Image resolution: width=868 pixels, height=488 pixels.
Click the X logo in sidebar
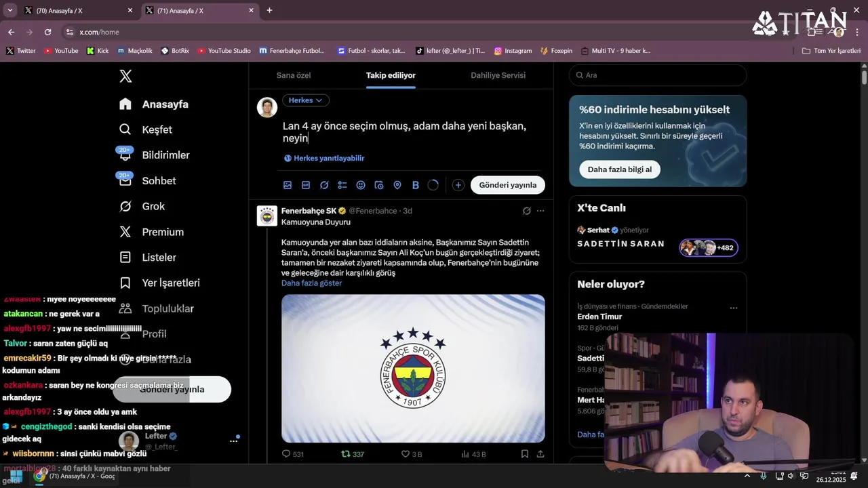[125, 76]
